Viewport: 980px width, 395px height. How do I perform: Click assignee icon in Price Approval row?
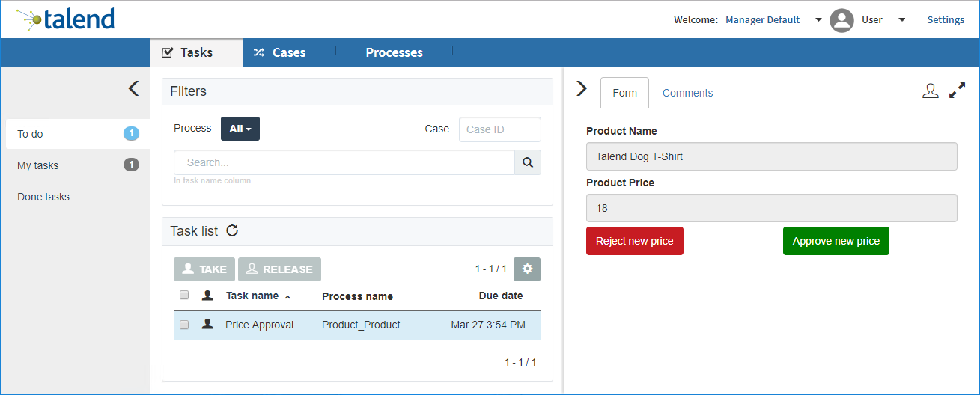click(207, 325)
